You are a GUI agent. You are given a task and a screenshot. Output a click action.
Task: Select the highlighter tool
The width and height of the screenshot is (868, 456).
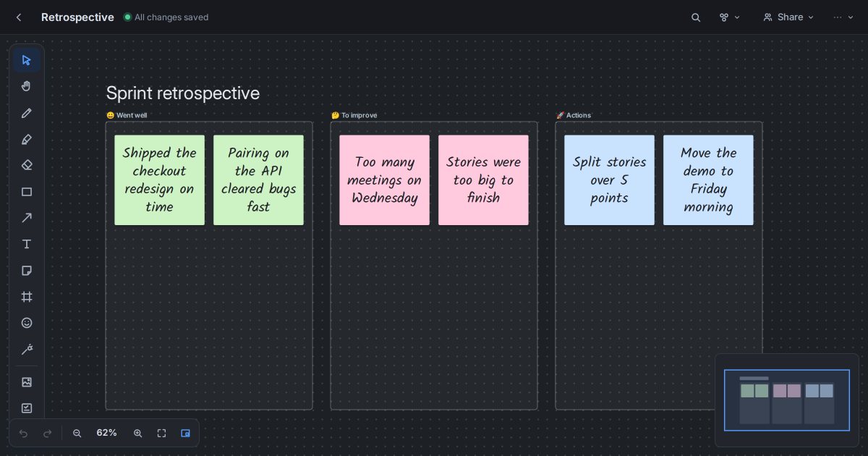pyautogui.click(x=27, y=139)
